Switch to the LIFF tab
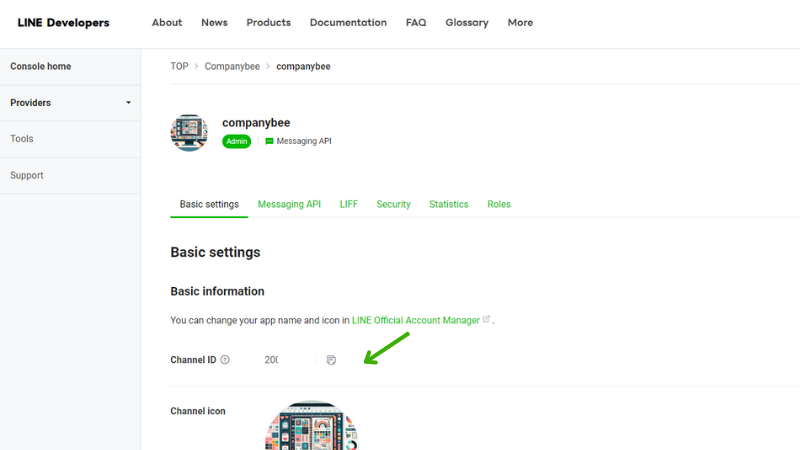Viewport: 800px width, 450px height. [348, 204]
